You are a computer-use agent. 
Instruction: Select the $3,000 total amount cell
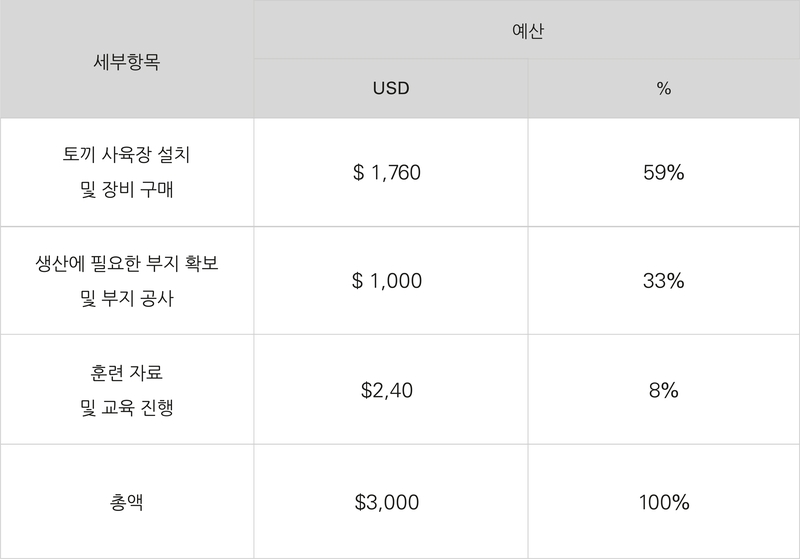[x=391, y=502]
